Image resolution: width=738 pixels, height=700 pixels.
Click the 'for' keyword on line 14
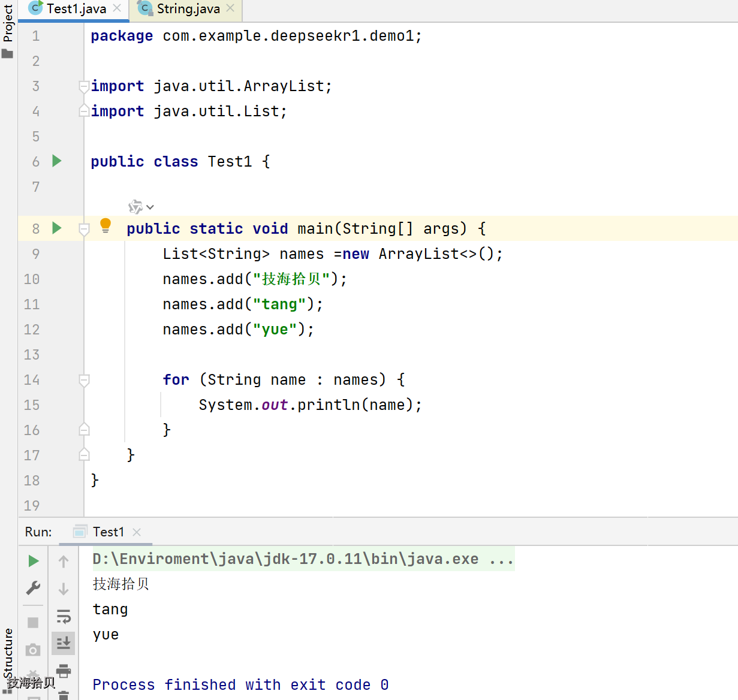[176, 380]
